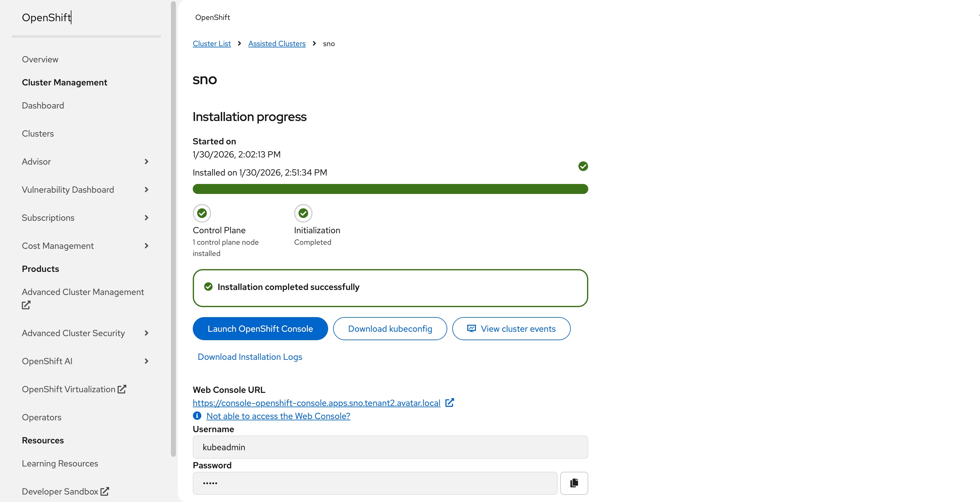Click the installation complete checkmark above progress bar
This screenshot has width=980, height=502.
pos(583,166)
